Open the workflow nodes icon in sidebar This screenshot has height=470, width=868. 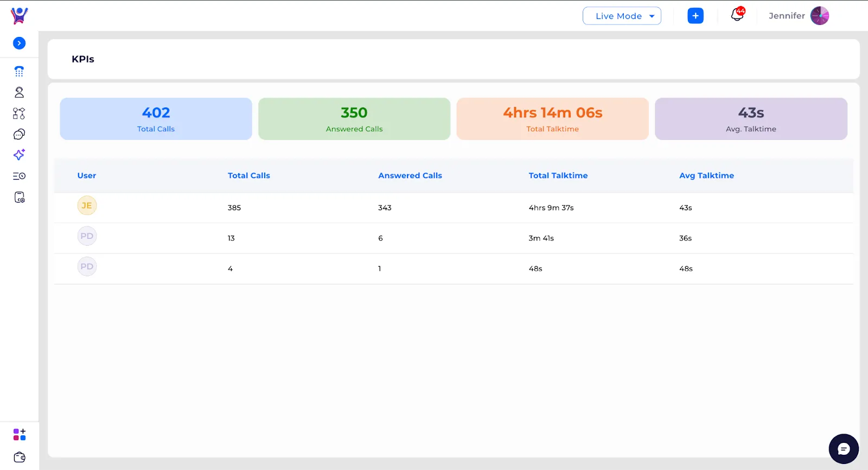pos(19,113)
